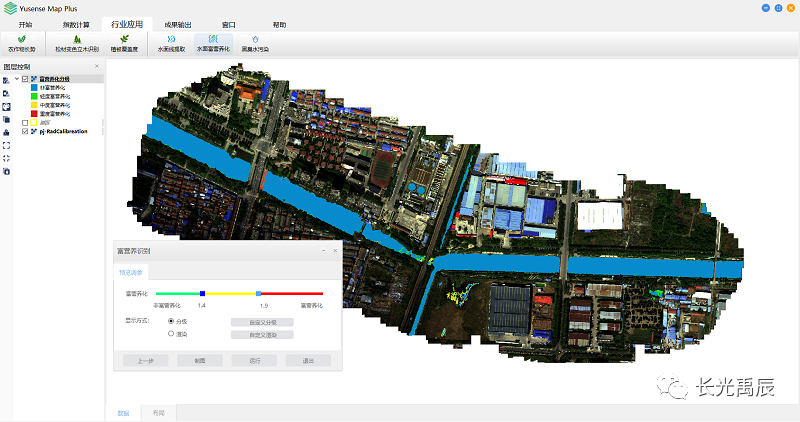Viewport: 800px width, 422px height.
Task: Open the 成果输出 ribbon tab
Action: click(177, 24)
